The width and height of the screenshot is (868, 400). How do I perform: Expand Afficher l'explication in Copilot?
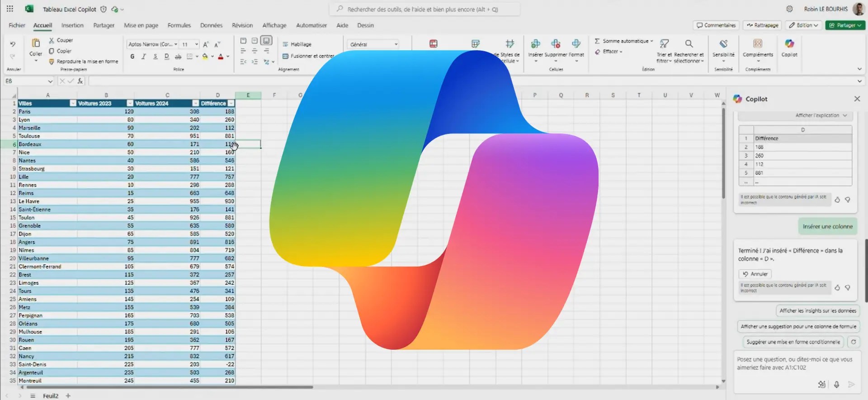[821, 115]
